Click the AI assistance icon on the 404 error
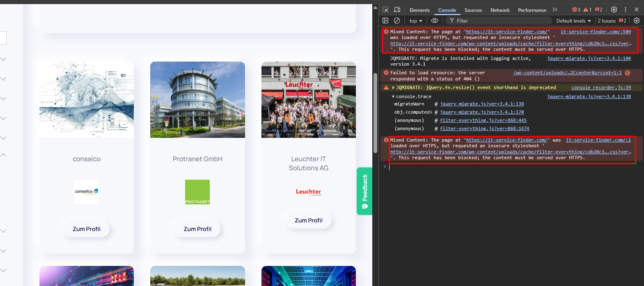644x286 pixels. [628, 73]
